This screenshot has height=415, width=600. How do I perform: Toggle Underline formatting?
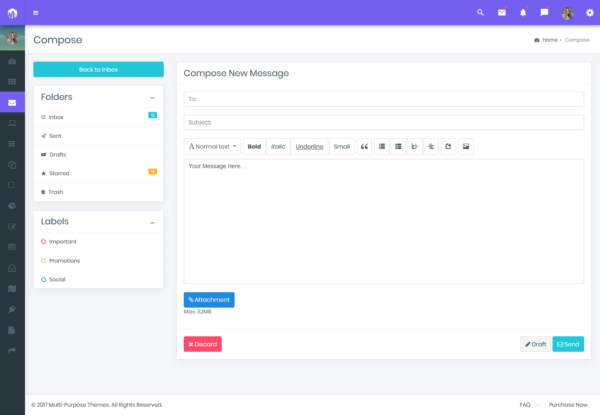310,146
